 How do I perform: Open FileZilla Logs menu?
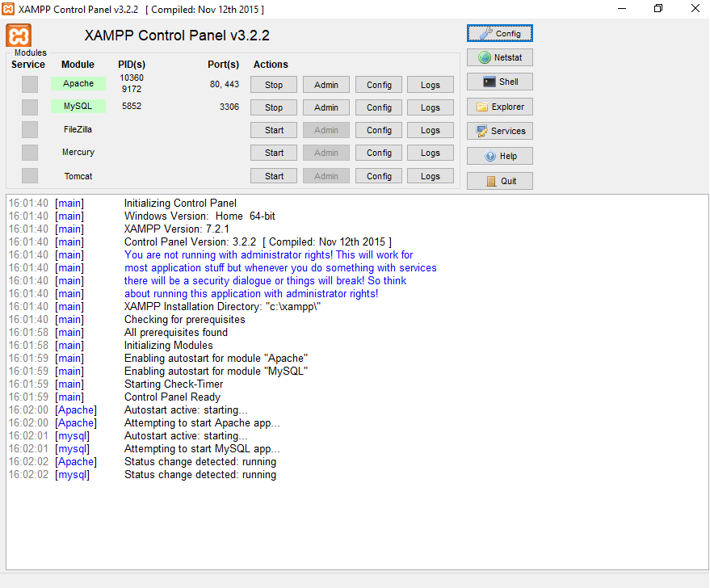point(431,130)
